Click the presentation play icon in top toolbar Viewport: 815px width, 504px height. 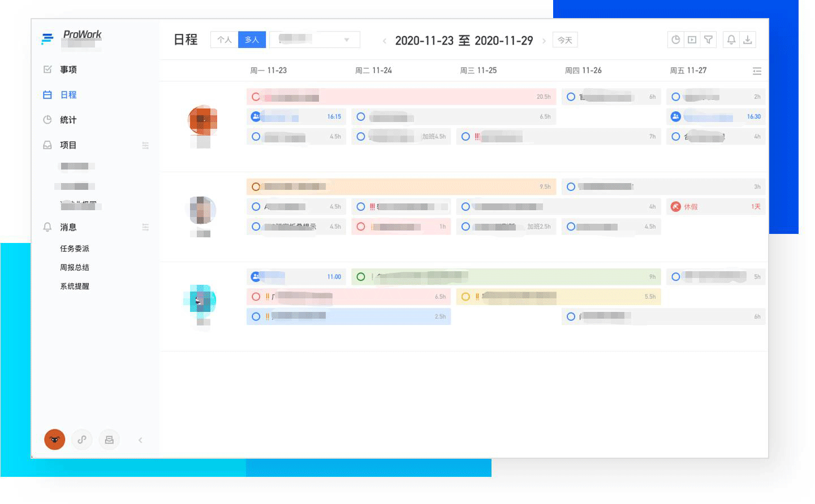692,40
